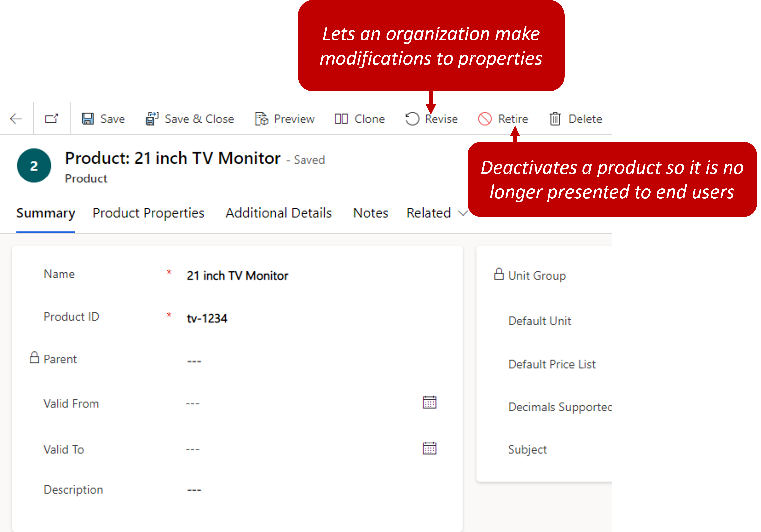Click the 'Default Unit' label
Viewport: 761px width, 532px height.
(540, 321)
